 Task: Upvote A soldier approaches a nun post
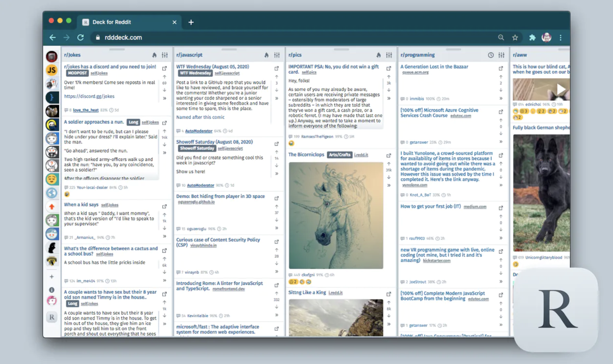164,131
